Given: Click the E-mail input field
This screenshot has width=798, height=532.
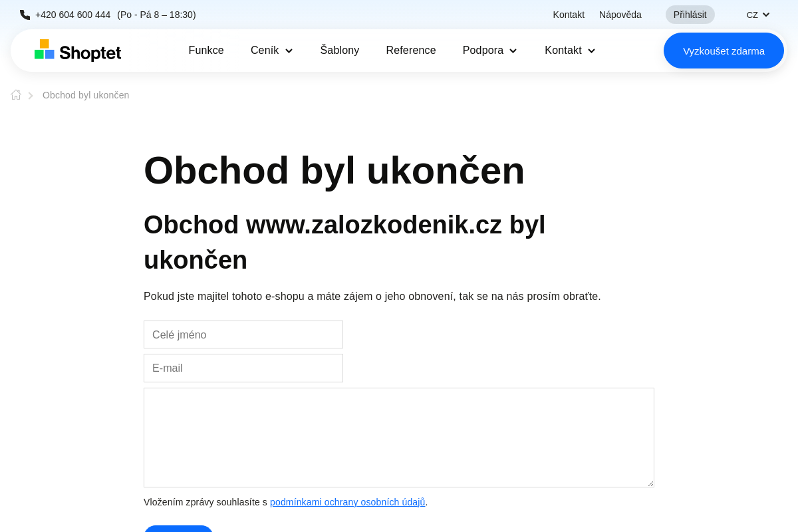Looking at the screenshot, I should click(x=243, y=368).
